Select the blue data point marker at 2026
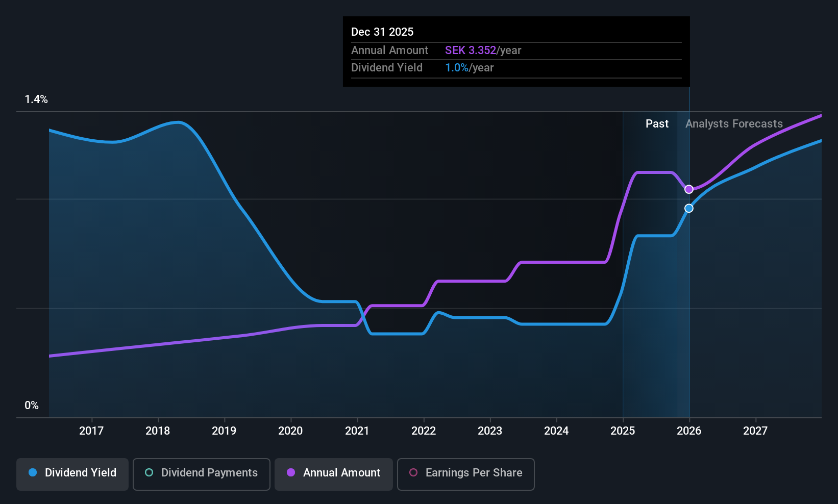This screenshot has width=838, height=504. pyautogui.click(x=689, y=208)
